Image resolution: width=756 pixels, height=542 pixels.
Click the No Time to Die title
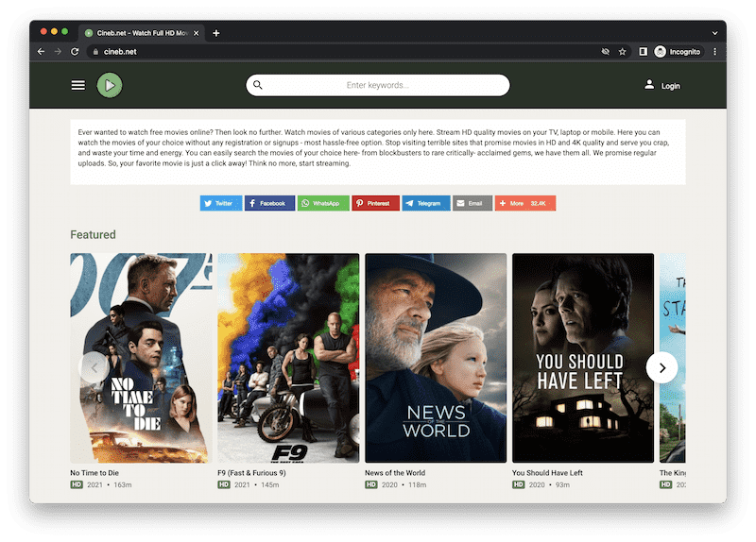[x=94, y=473]
